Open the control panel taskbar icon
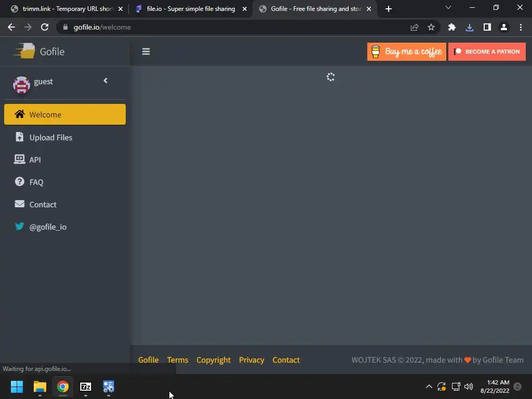Screen dimensions: 532x399 point(109,387)
